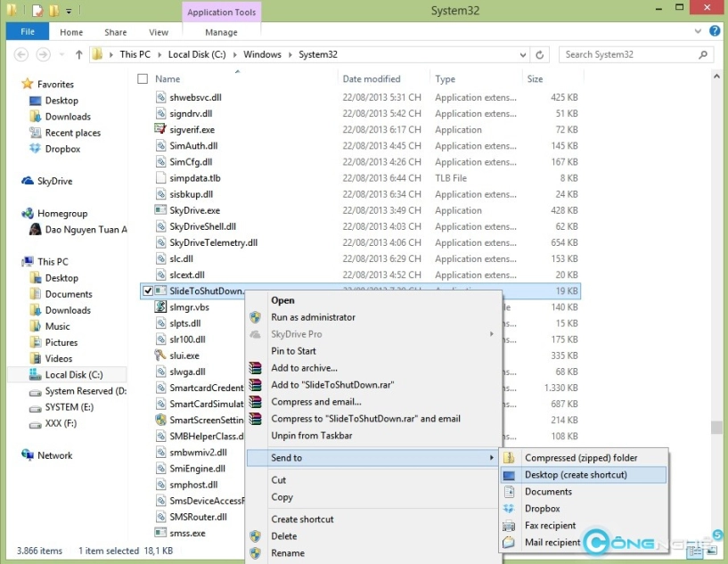
Task: Click the smss.exe file icon
Action: click(x=160, y=533)
